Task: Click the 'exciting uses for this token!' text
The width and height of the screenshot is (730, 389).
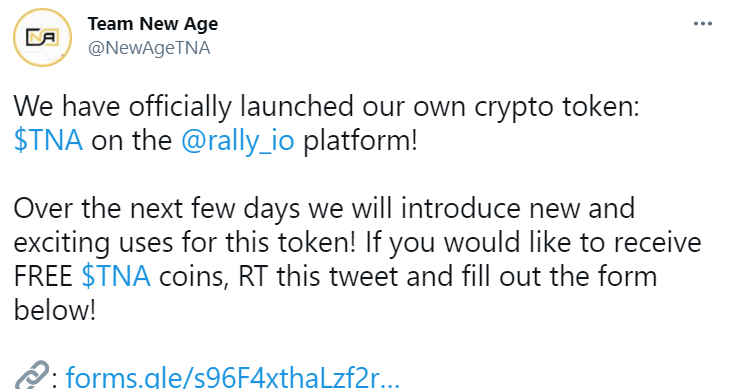Action: (185, 242)
